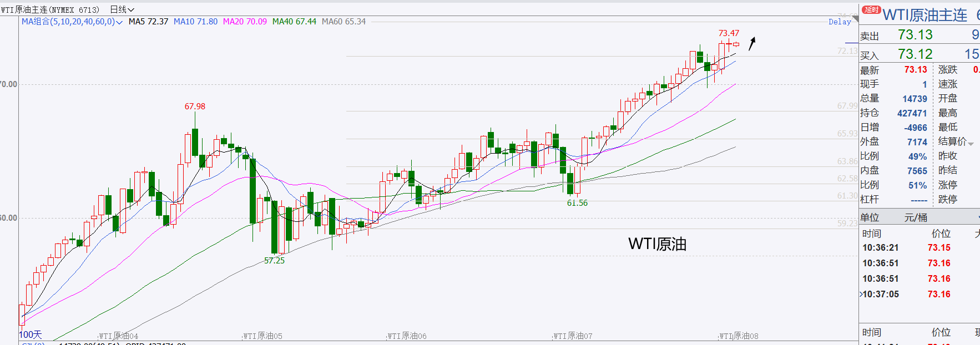Click the WTI原油04 contract axis marker
Screen dimensions: 980x345
coord(119,336)
